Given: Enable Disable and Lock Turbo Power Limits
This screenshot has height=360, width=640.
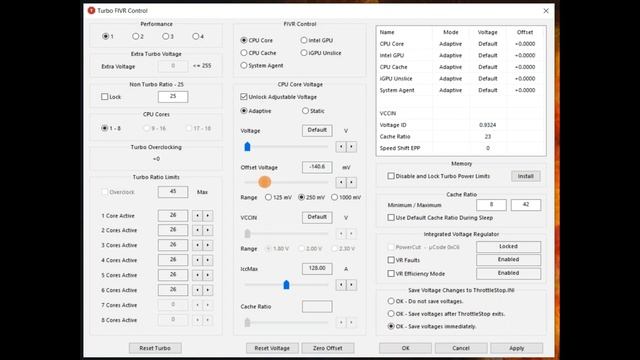Looking at the screenshot, I should [x=391, y=176].
